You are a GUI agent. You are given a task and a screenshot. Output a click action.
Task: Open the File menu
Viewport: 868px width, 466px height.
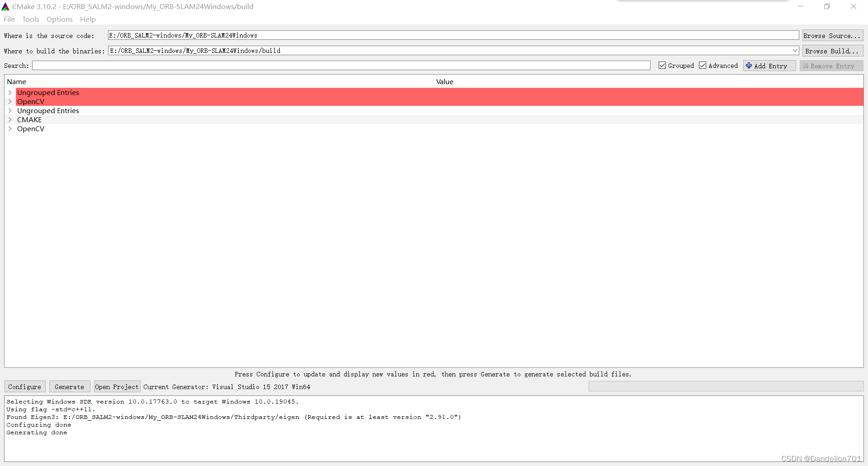point(9,19)
